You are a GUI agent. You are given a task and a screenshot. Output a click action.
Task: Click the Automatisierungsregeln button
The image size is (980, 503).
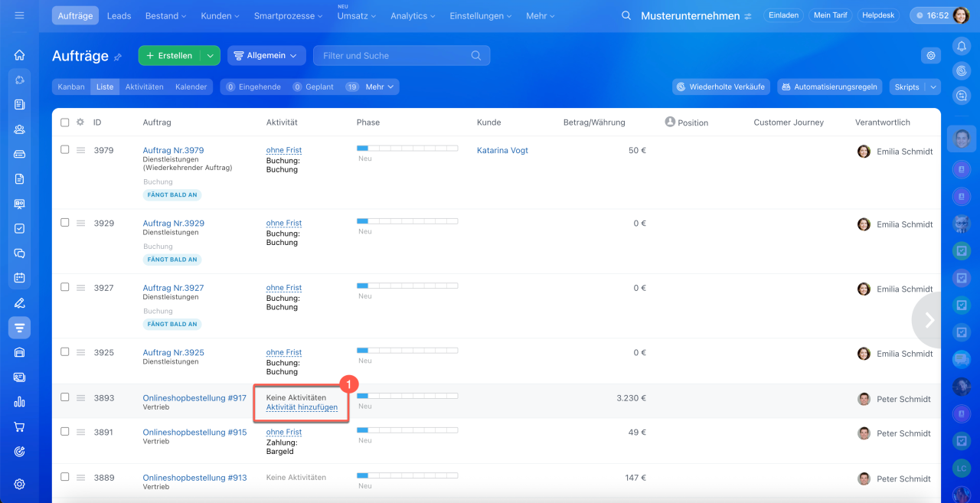[829, 87]
